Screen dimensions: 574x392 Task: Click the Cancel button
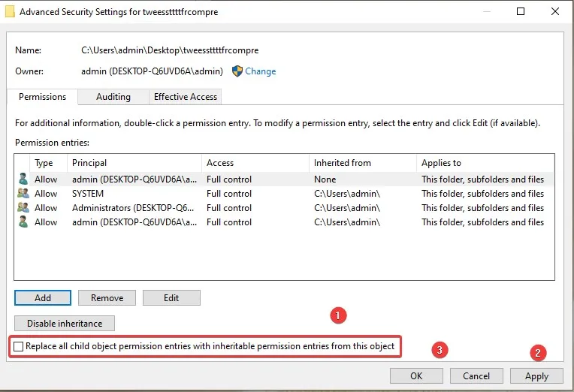tap(476, 376)
